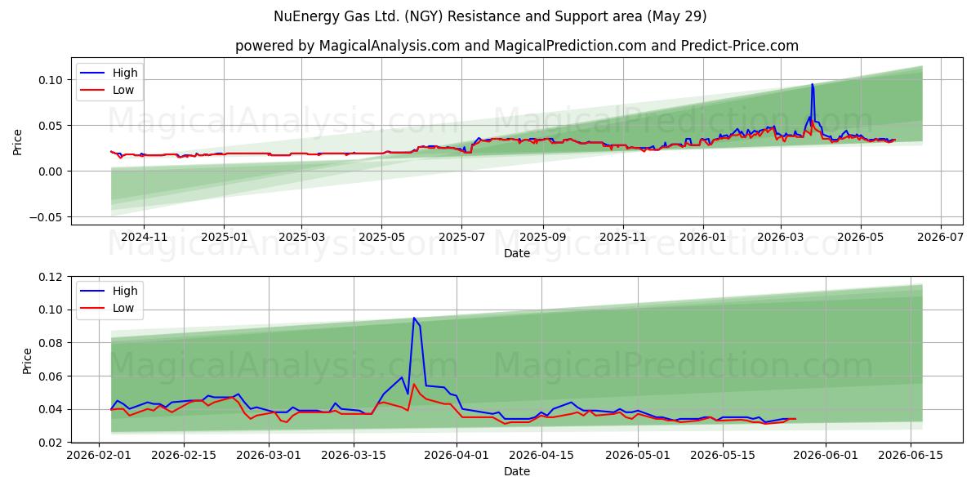The height and width of the screenshot is (490, 980).
Task: Click the 2026-03-01 tick label
Action: (x=269, y=455)
